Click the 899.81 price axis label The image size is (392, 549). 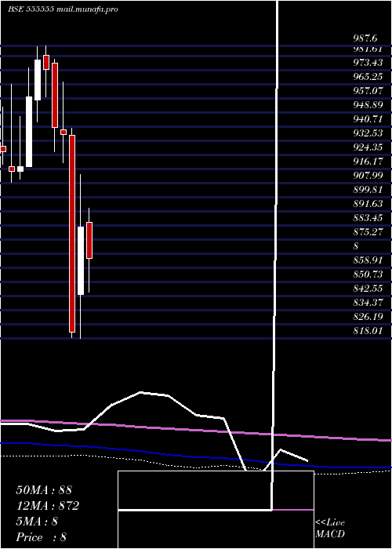368,190
